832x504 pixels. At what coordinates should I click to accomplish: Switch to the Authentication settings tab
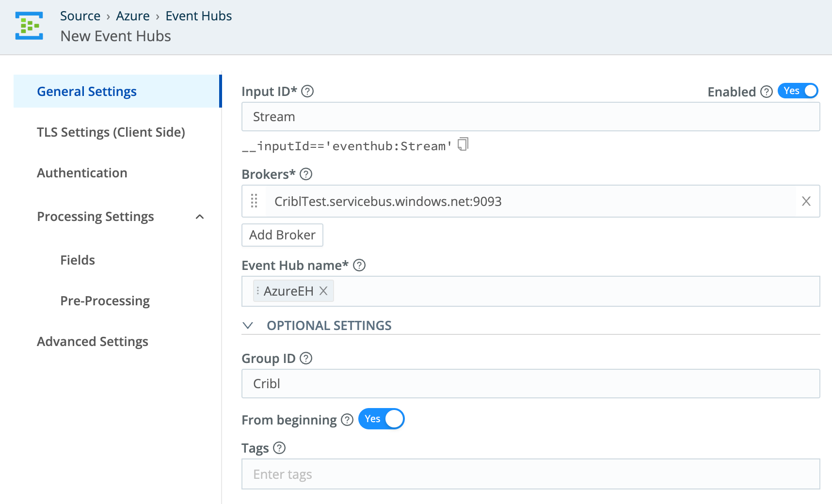(x=82, y=173)
